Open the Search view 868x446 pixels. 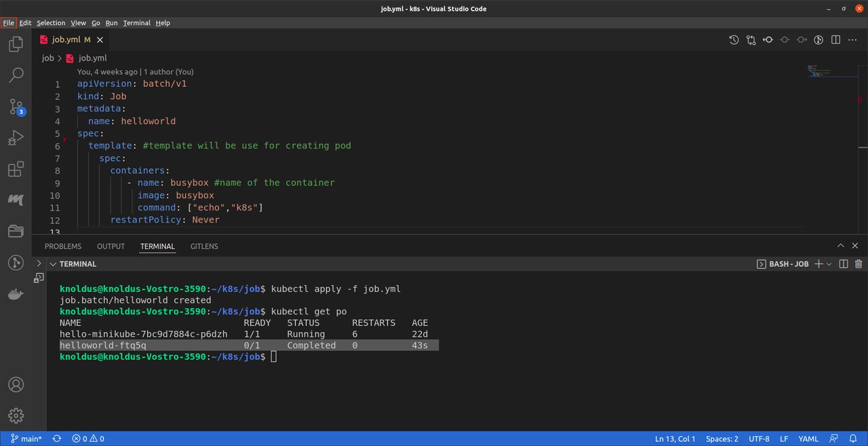click(16, 75)
